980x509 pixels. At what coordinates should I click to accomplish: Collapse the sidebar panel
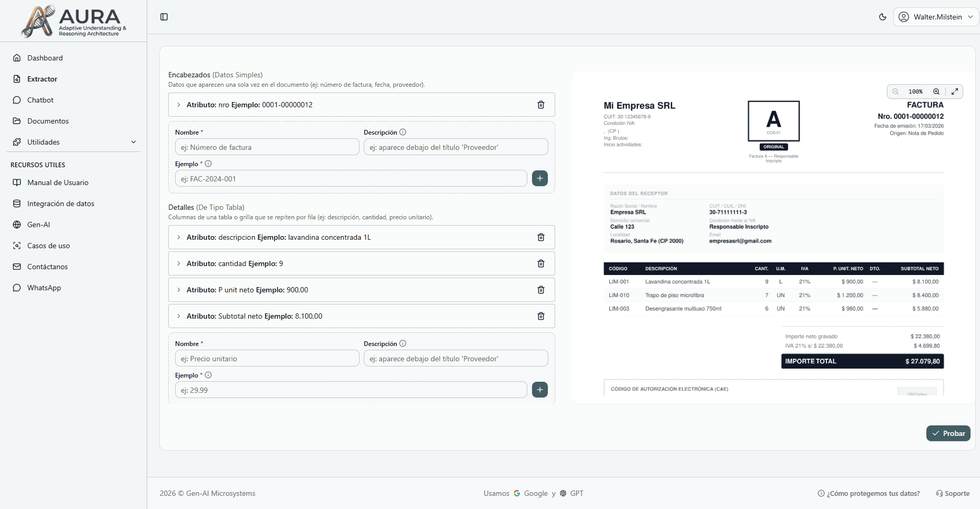click(164, 16)
